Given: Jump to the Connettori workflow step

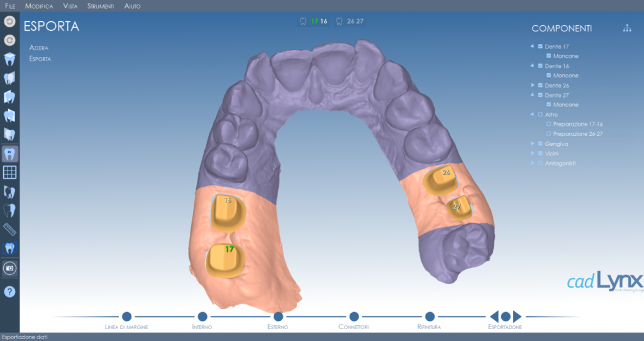Looking at the screenshot, I should click(353, 316).
